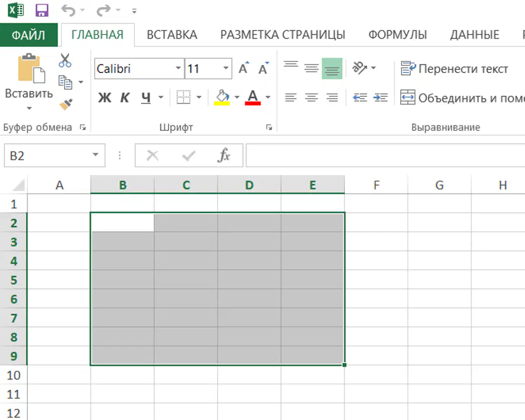
Task: Align text left
Action: coord(291,97)
